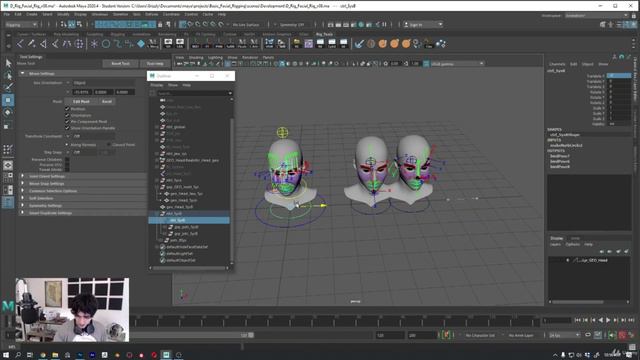Expand Joint Orient Settings section
The height and width of the screenshot is (360, 640).
(x=23, y=176)
